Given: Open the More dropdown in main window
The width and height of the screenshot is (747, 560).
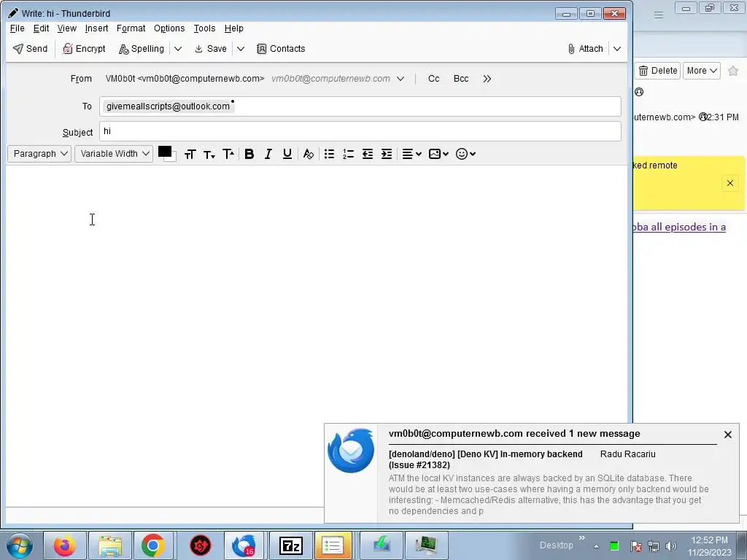Looking at the screenshot, I should pyautogui.click(x=702, y=71).
